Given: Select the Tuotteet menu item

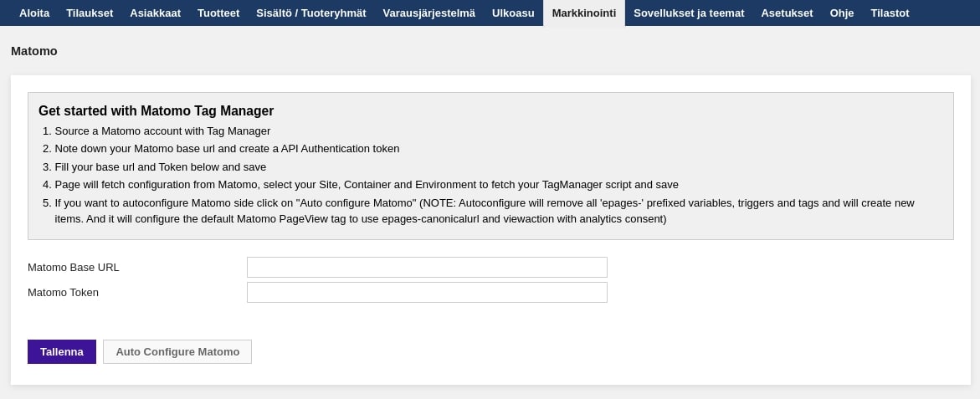Looking at the screenshot, I should click(x=218, y=13).
